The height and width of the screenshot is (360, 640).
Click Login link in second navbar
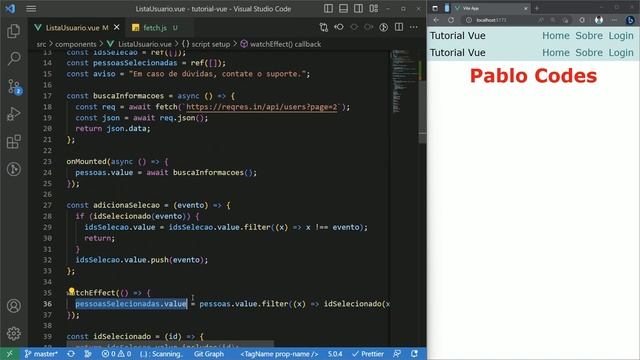pyautogui.click(x=621, y=53)
